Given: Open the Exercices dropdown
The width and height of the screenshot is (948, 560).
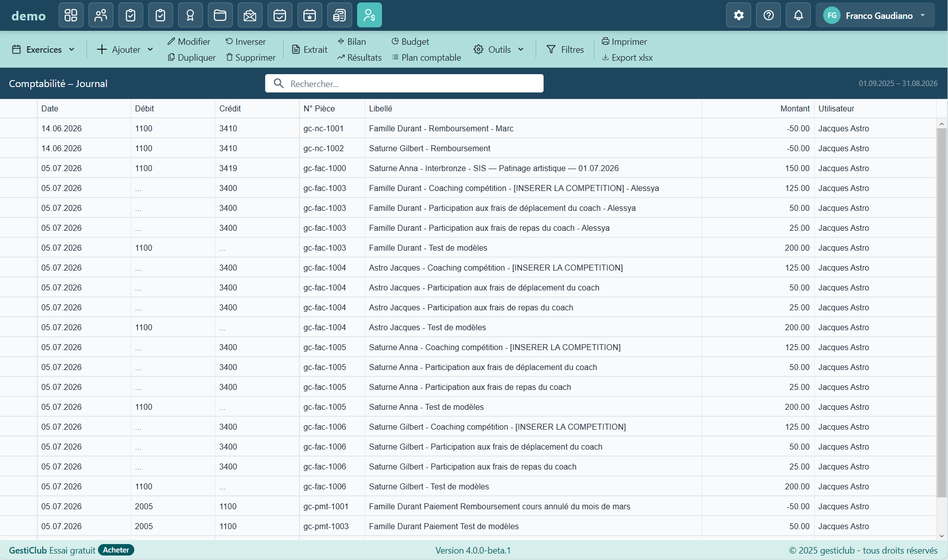Looking at the screenshot, I should pos(43,49).
